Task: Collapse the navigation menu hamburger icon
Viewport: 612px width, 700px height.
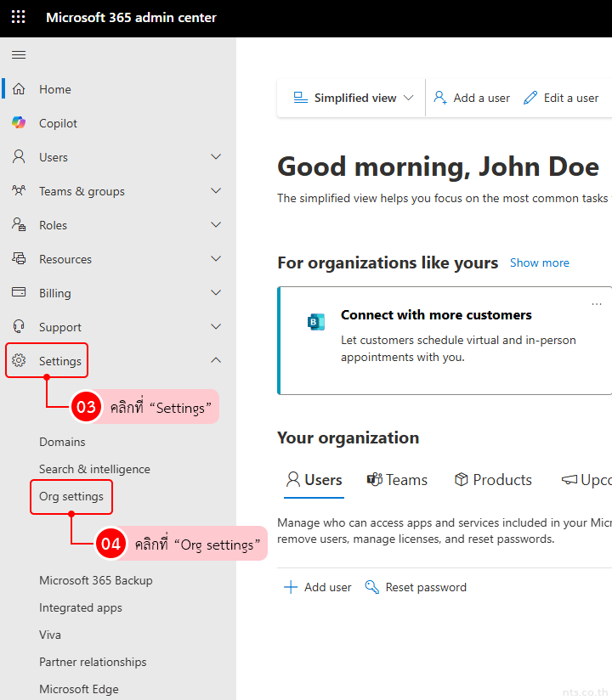Action: pyautogui.click(x=19, y=55)
